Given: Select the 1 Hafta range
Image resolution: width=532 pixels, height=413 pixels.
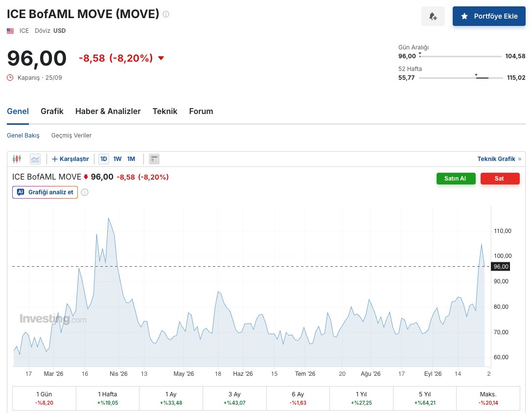Looking at the screenshot, I should click(x=108, y=398).
